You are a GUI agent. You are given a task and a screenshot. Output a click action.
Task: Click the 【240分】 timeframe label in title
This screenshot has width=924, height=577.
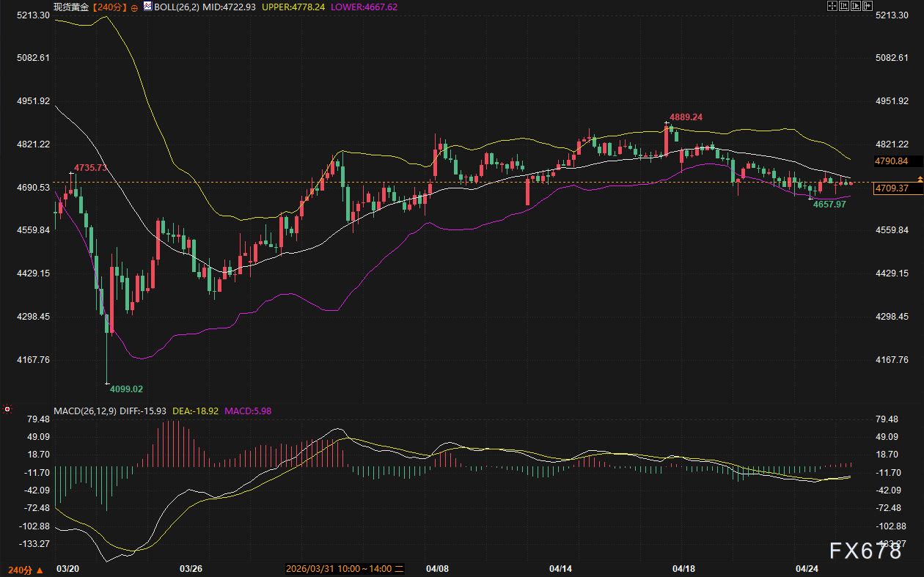108,7
